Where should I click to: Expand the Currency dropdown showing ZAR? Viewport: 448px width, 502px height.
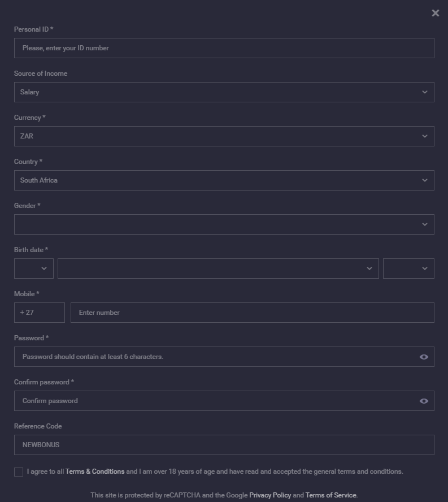click(224, 136)
